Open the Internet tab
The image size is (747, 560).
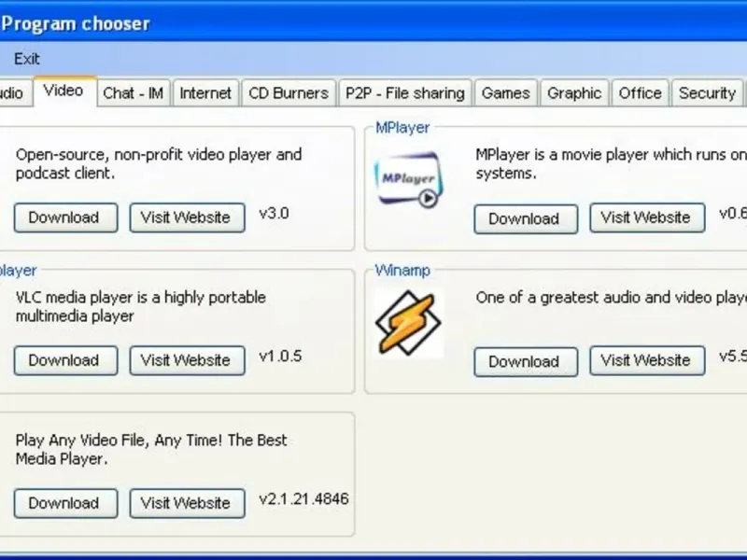pyautogui.click(x=205, y=92)
